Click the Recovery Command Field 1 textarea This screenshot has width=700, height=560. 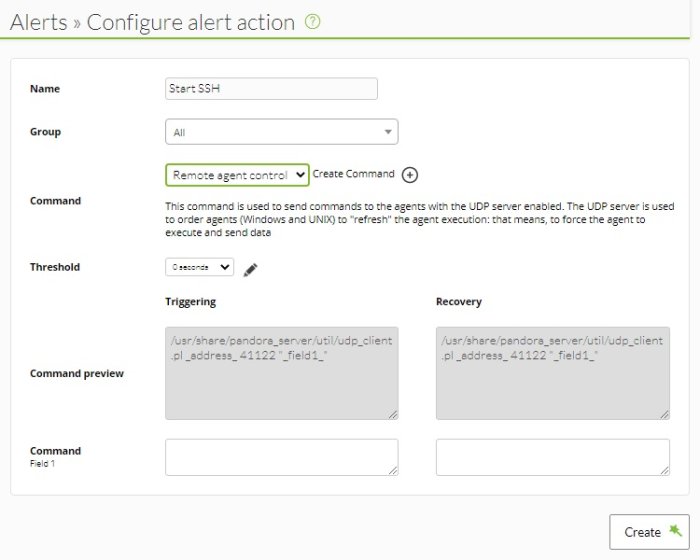[x=553, y=457]
